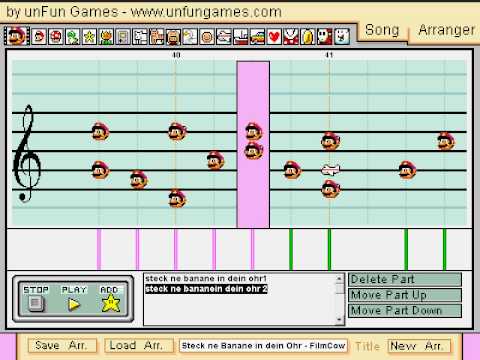Viewport: 480px width, 360px height.
Task: Select part 'steck ne banane in dein ohr1'
Action: (x=206, y=278)
